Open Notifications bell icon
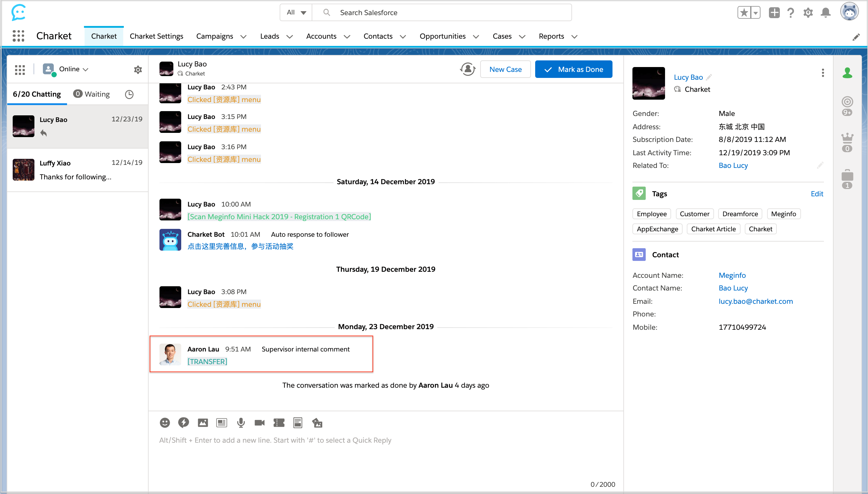The image size is (868, 494). coord(825,13)
